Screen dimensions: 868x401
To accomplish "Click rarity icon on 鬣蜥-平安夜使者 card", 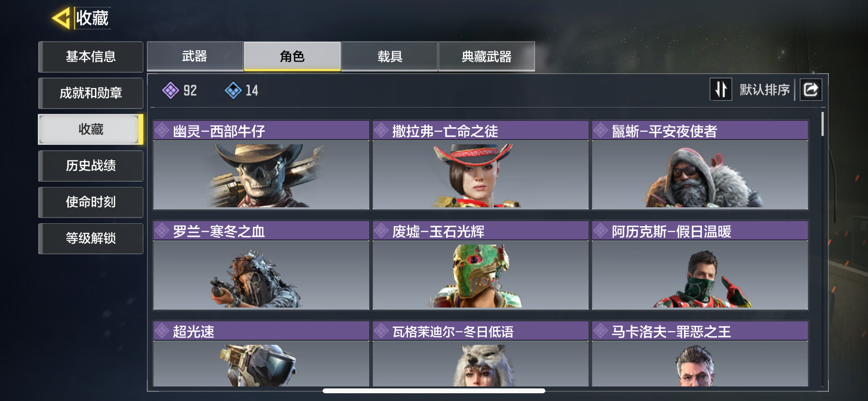I will point(601,130).
